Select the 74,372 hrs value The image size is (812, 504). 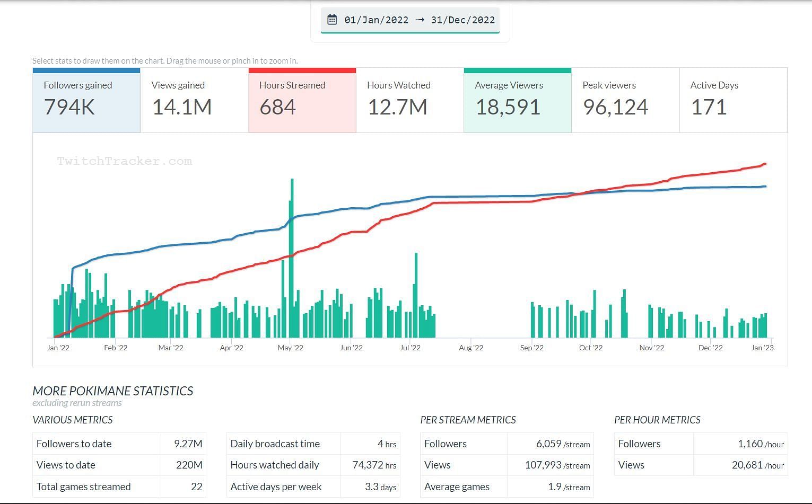[x=374, y=465]
